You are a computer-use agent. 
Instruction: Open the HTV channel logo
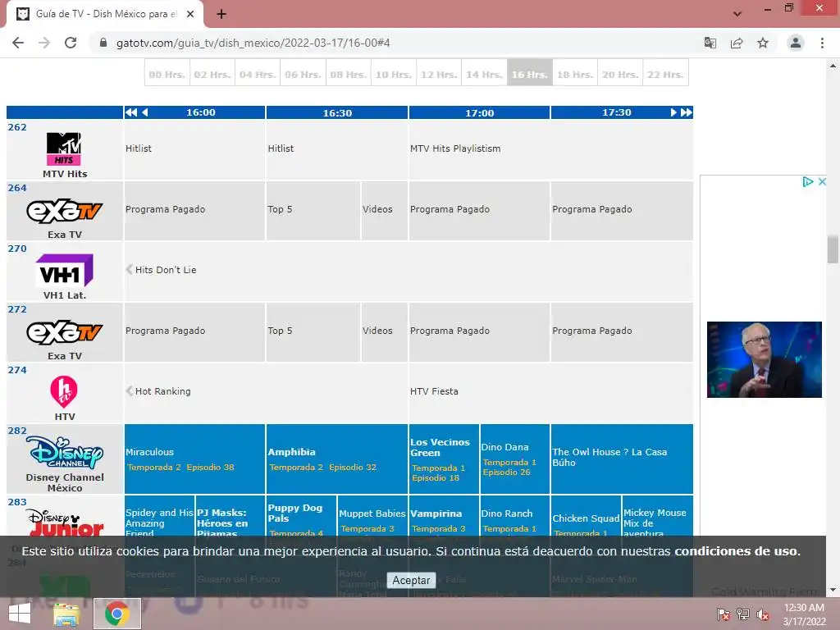[64, 391]
